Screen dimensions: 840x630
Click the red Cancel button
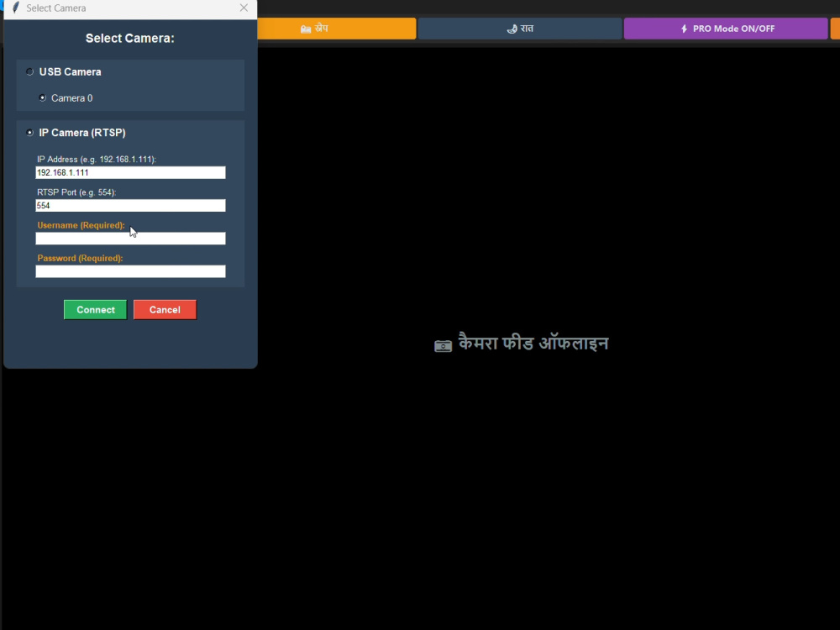point(165,310)
